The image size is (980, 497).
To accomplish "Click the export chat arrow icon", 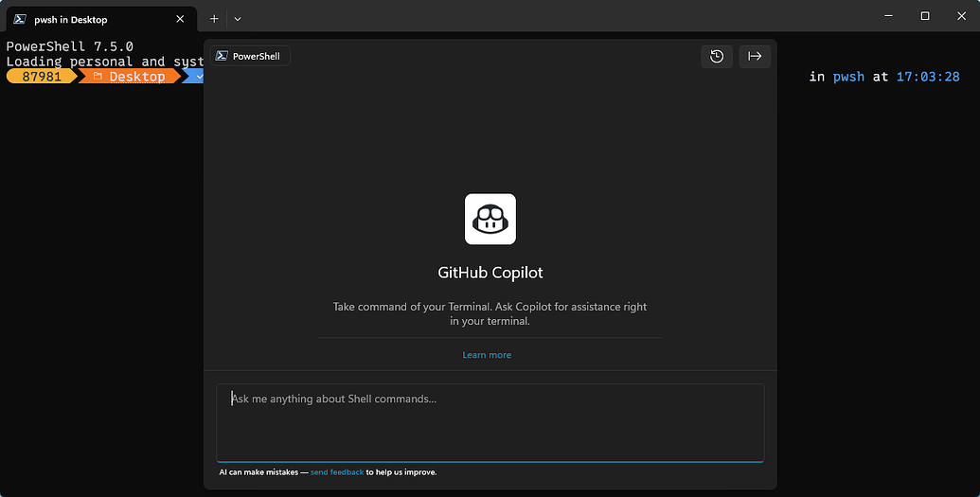I will [x=755, y=56].
